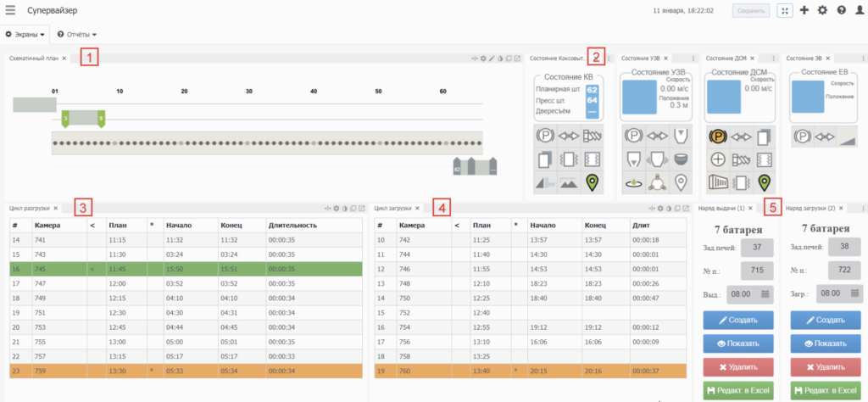Click door copy icon in Состояние КВ
This screenshot has width=868, height=402.
pyautogui.click(x=545, y=159)
